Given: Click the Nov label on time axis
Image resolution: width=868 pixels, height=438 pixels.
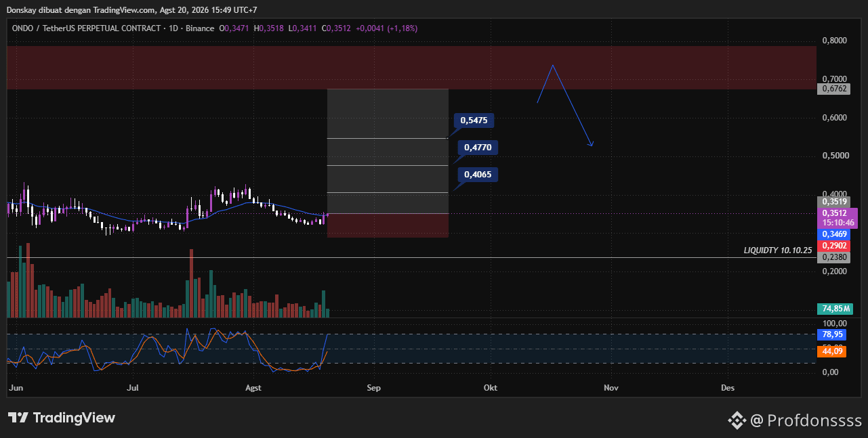Looking at the screenshot, I should pos(611,389).
